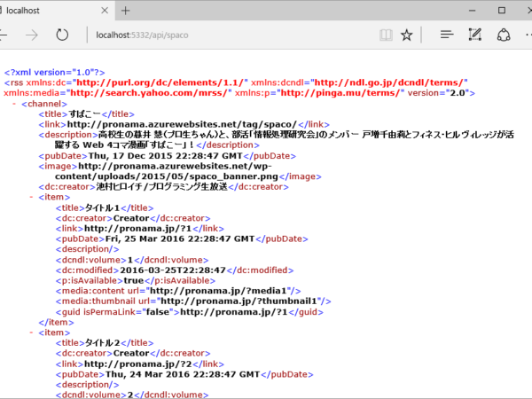
Task: Click pubDate Fri, 25 Mar 2016
Action: [180, 239]
